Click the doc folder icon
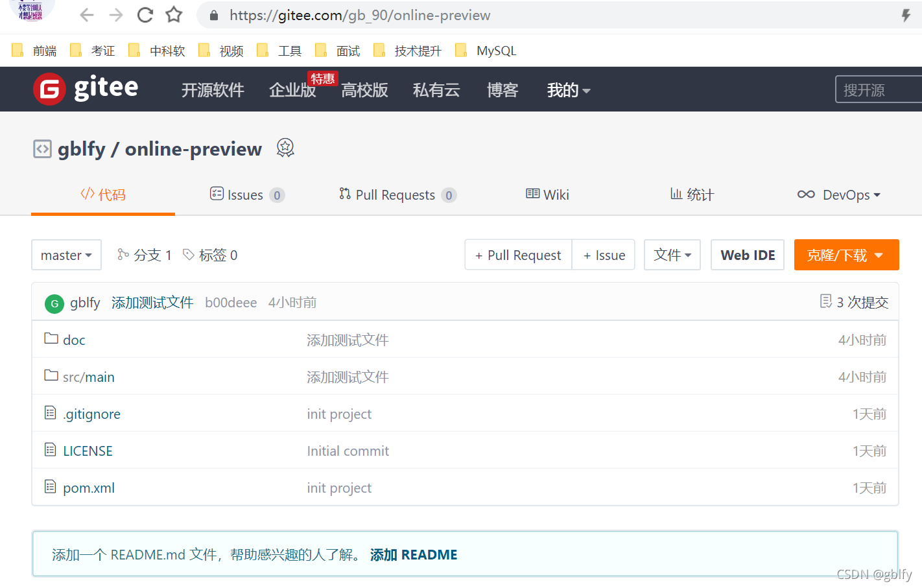922x588 pixels. point(51,338)
